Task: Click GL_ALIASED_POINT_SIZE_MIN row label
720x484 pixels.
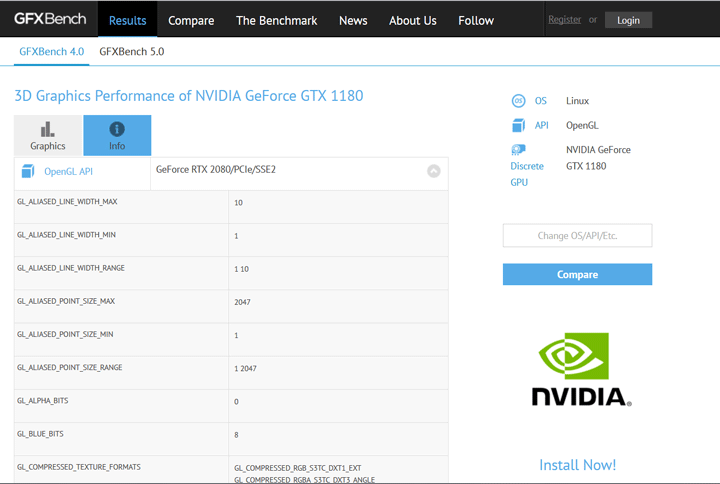Action: pos(65,334)
